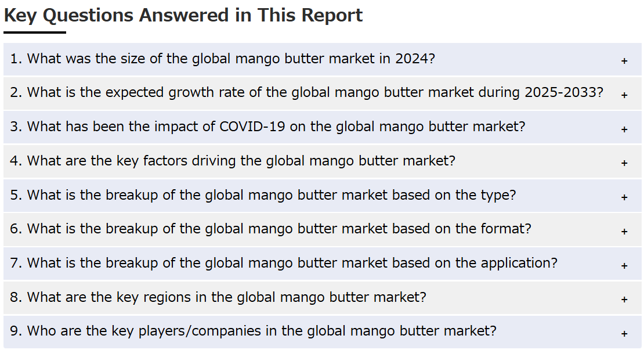Click the Key Questions Answered heading
The width and height of the screenshot is (644, 357).
(183, 16)
